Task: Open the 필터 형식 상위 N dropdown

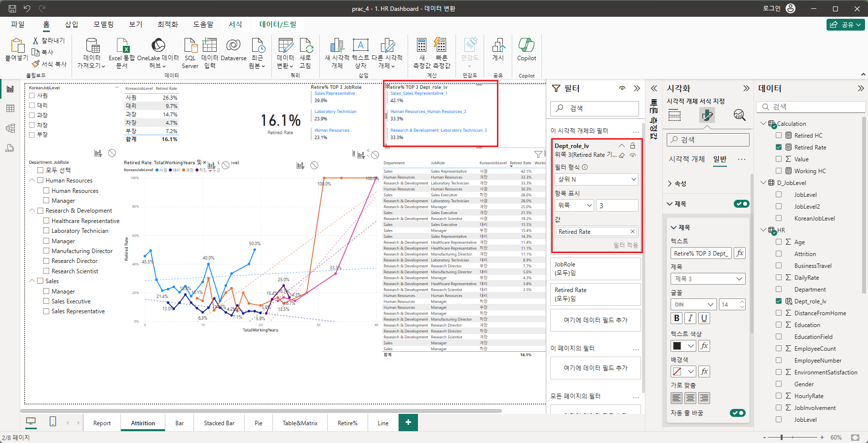Action: [x=596, y=180]
